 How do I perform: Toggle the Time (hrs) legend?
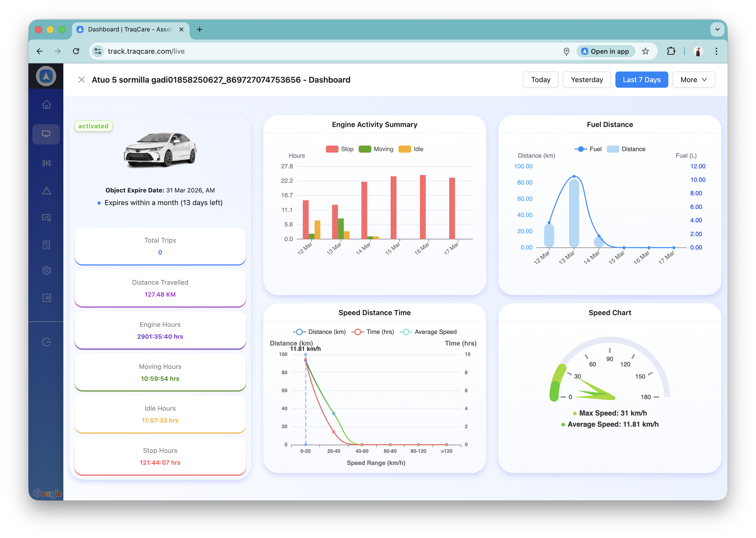click(373, 332)
